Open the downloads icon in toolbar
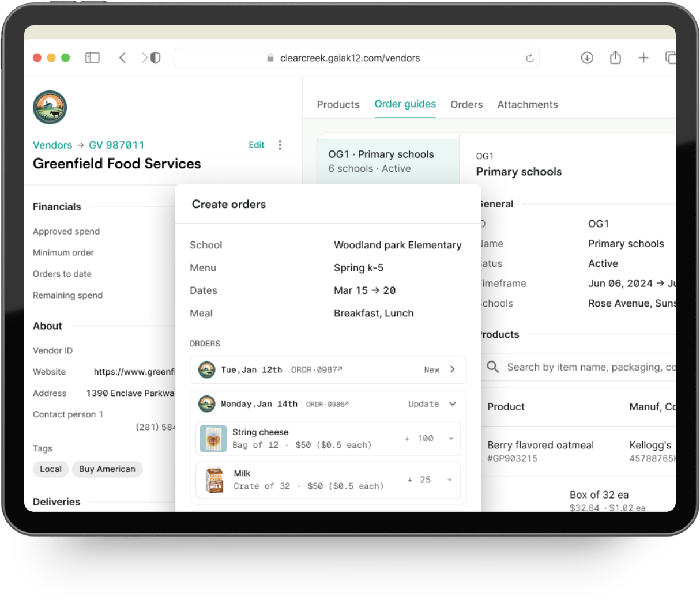 tap(587, 58)
